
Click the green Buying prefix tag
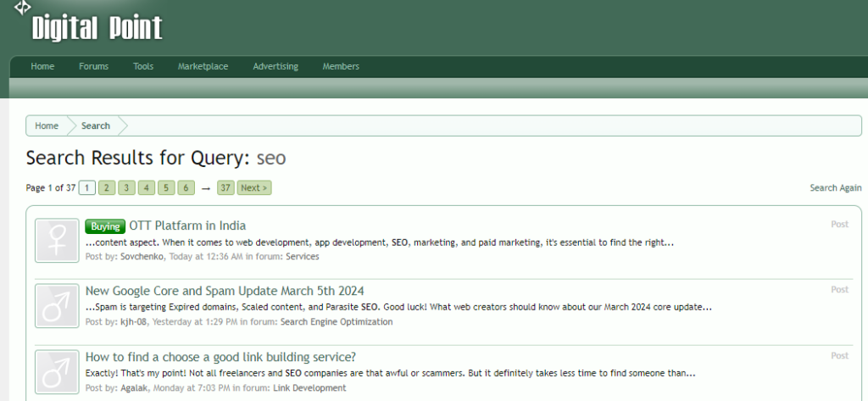tap(105, 226)
